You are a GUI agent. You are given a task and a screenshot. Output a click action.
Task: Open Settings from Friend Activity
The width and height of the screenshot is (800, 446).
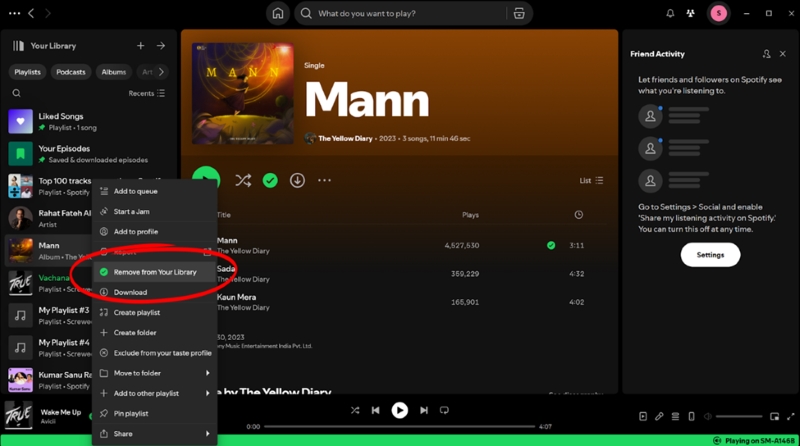[710, 255]
